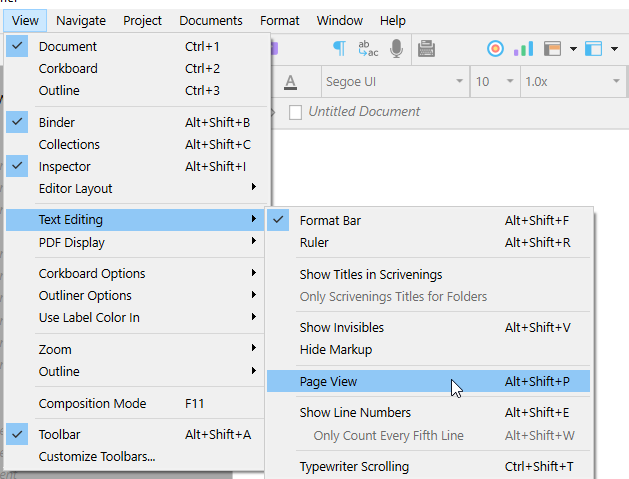Toggle the checked Format Bar entry
629x479 pixels.
[428, 221]
